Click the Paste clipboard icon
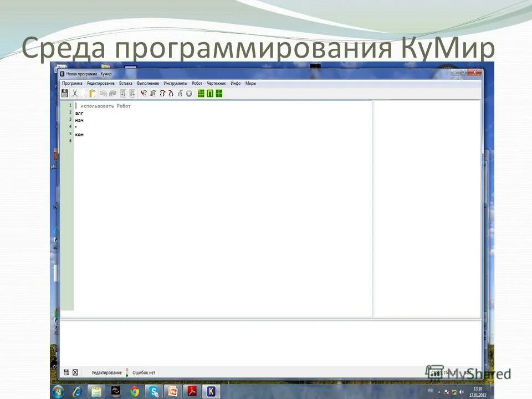The height and width of the screenshot is (399, 532). click(93, 93)
